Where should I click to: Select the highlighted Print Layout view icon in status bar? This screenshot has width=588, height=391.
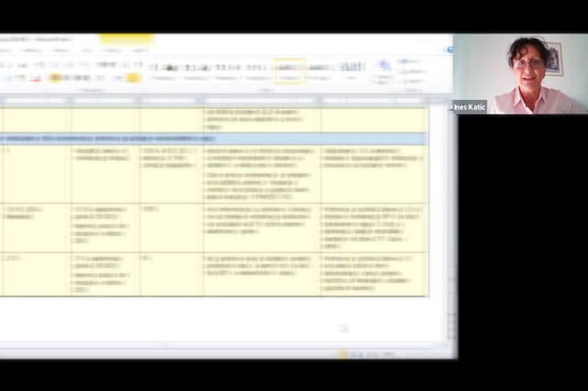point(342,354)
